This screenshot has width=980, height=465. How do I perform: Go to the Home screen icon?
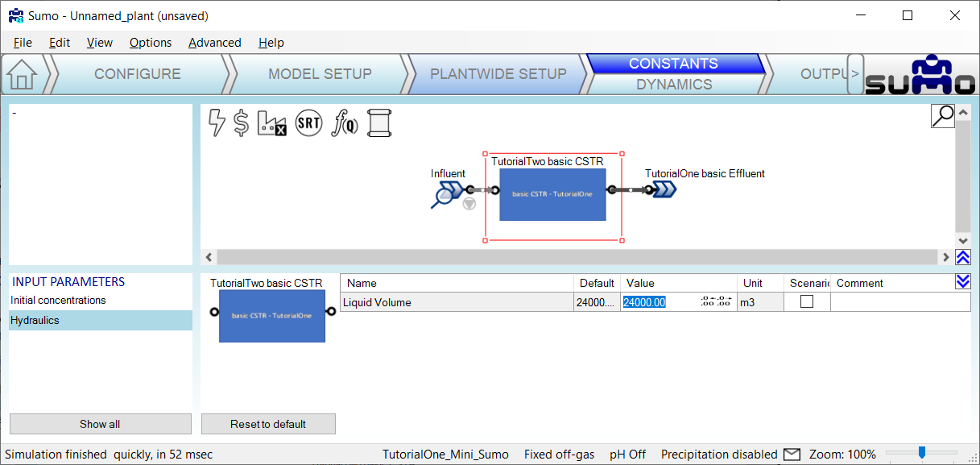(x=22, y=75)
